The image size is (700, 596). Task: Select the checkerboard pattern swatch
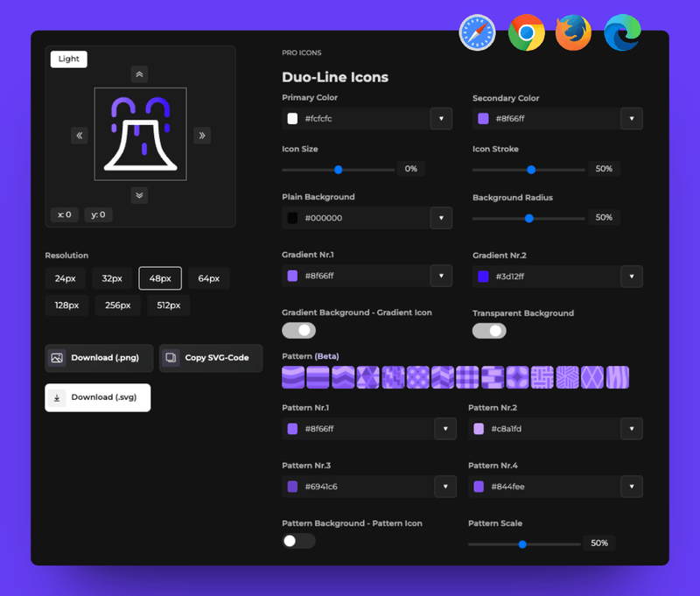point(466,377)
